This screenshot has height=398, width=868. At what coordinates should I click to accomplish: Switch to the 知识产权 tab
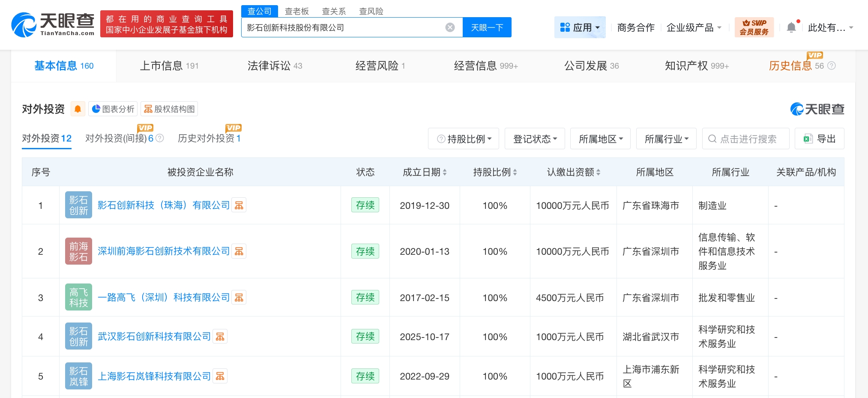[x=697, y=66]
